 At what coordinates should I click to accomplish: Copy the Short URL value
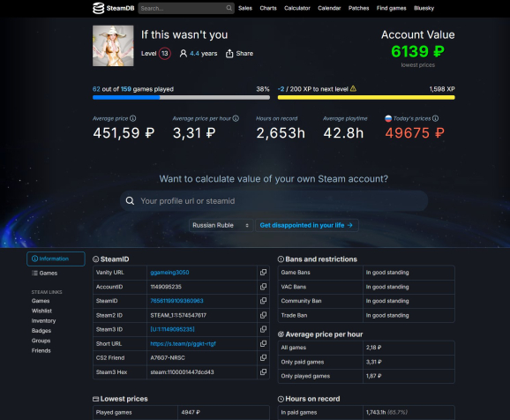tap(263, 343)
